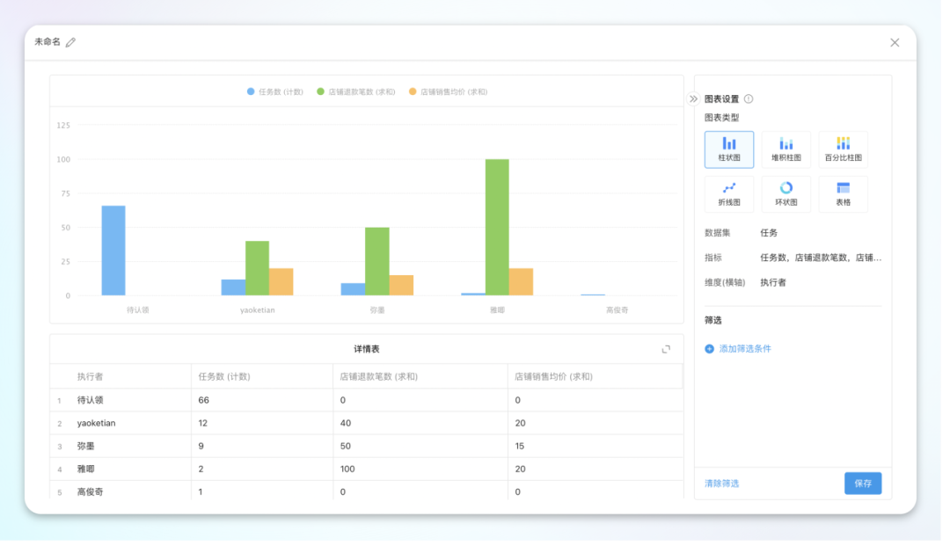Click the pencil icon to rename 未命名
The height and width of the screenshot is (560, 950).
point(71,42)
